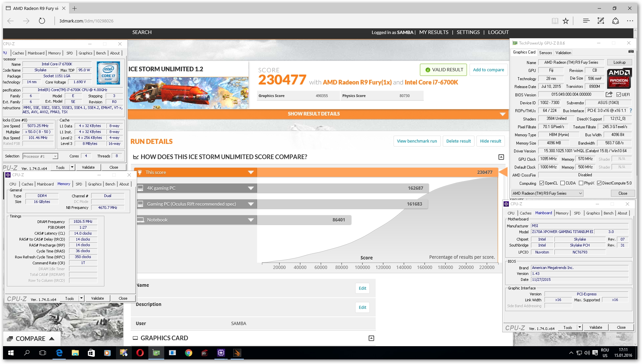Click the GPU-Z screenshot camera icon

coord(631,51)
